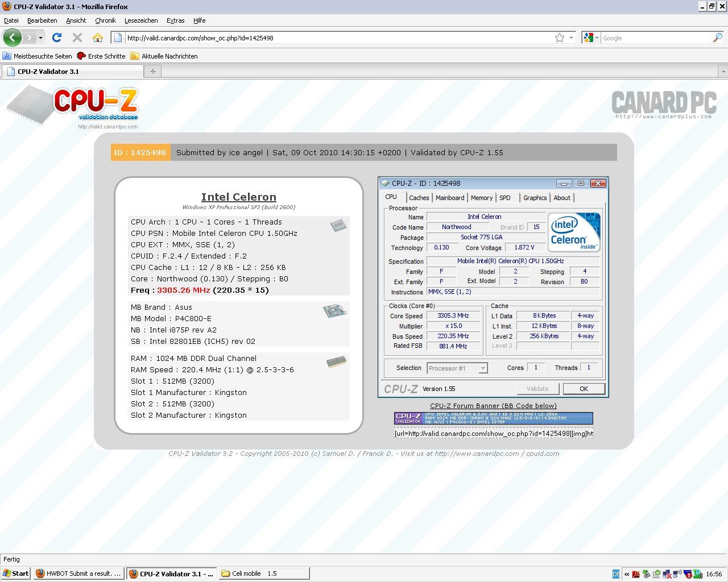Reload the page with the refresh icon
The height and width of the screenshot is (582, 728).
pos(56,38)
